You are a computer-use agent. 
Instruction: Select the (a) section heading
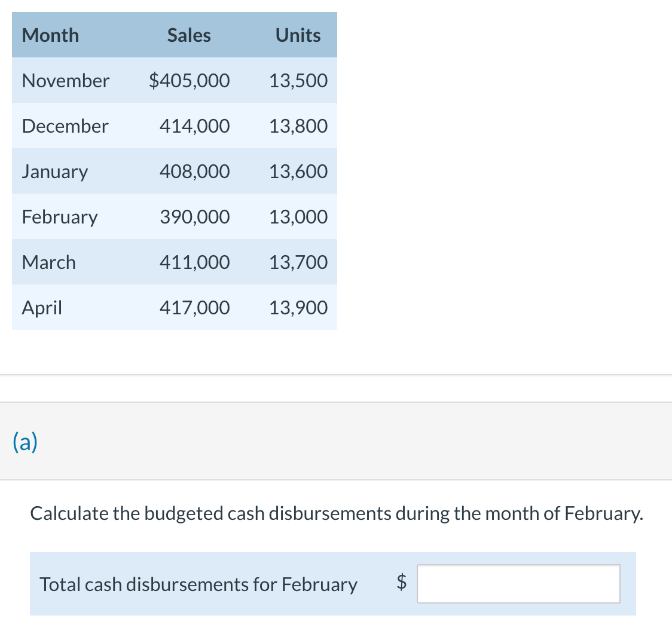(25, 442)
